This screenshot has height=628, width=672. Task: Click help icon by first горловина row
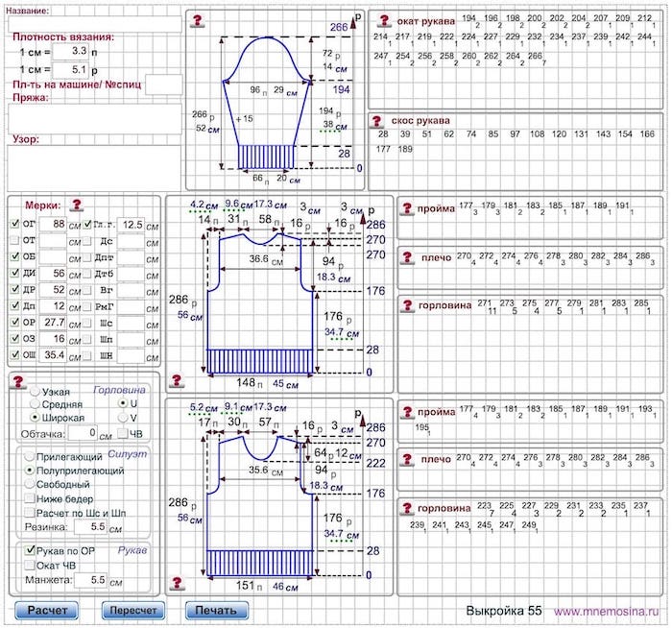click(x=407, y=305)
